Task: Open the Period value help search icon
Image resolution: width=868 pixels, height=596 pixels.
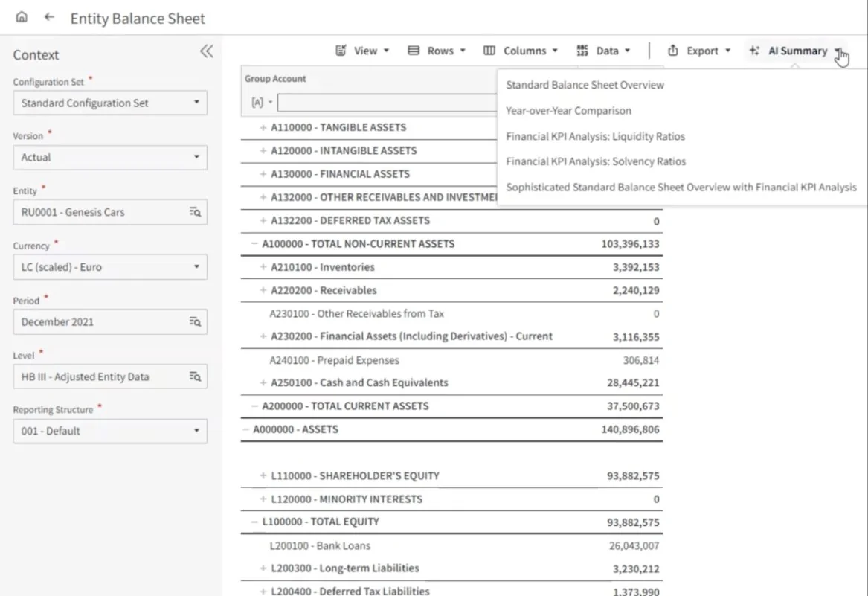Action: click(x=196, y=321)
